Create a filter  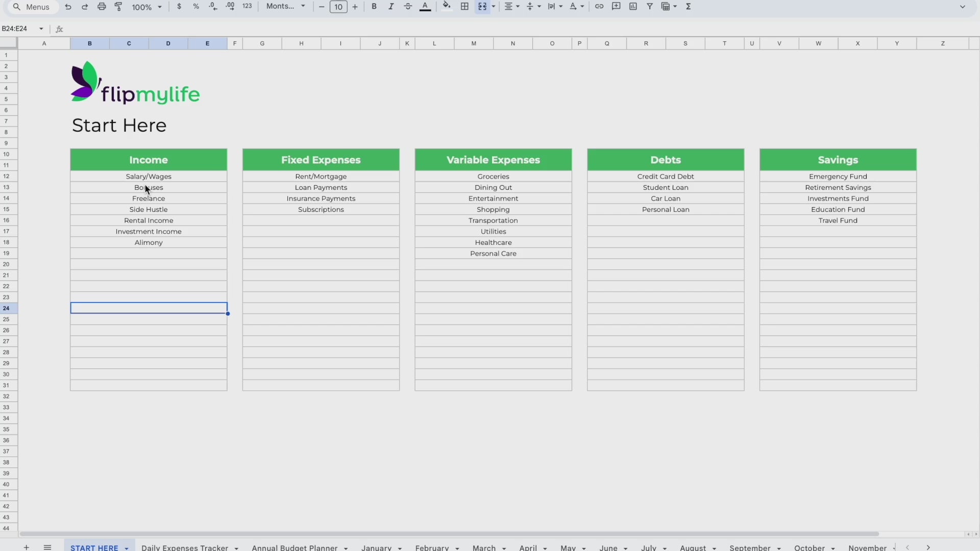coord(650,7)
